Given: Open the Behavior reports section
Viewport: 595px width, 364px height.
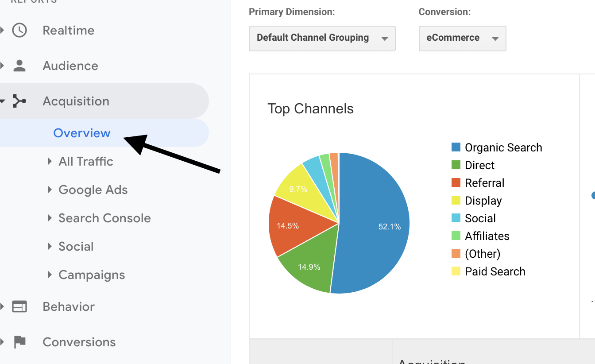Looking at the screenshot, I should coord(69,306).
